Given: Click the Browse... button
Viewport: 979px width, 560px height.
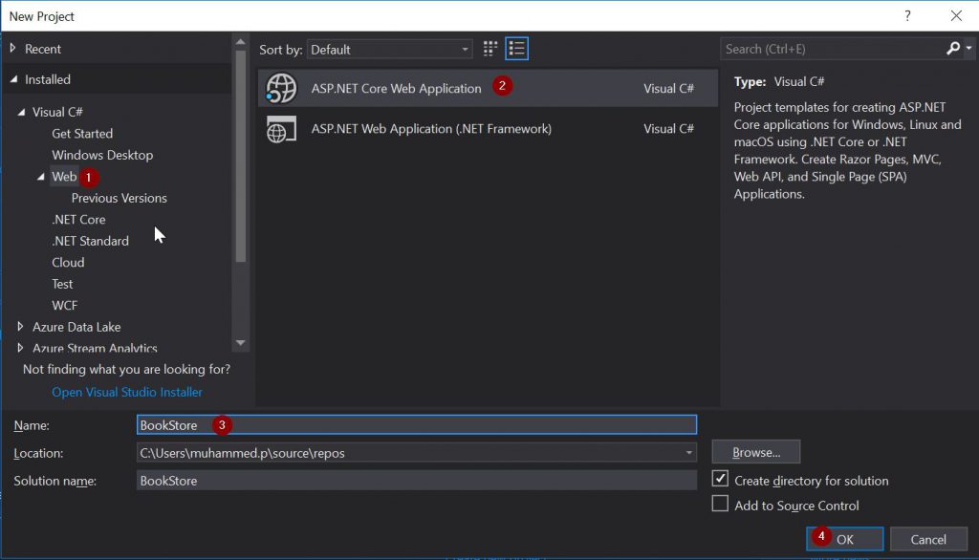Looking at the screenshot, I should (756, 452).
